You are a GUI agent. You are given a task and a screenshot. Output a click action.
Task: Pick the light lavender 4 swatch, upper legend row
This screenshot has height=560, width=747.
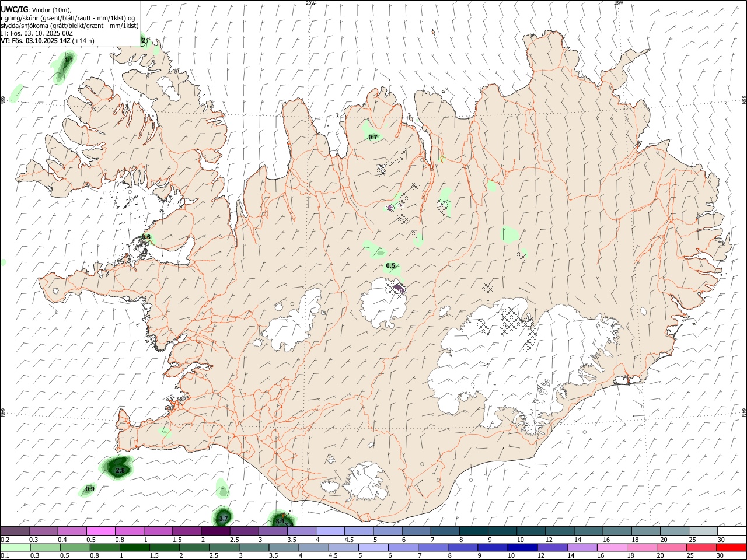click(x=330, y=531)
